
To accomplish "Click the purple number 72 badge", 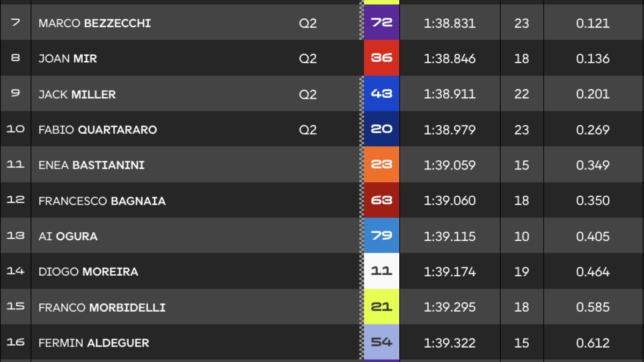I will coord(382,23).
